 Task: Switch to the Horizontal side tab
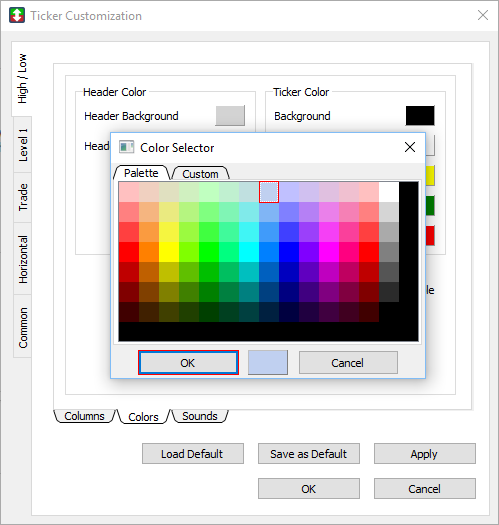(x=22, y=259)
